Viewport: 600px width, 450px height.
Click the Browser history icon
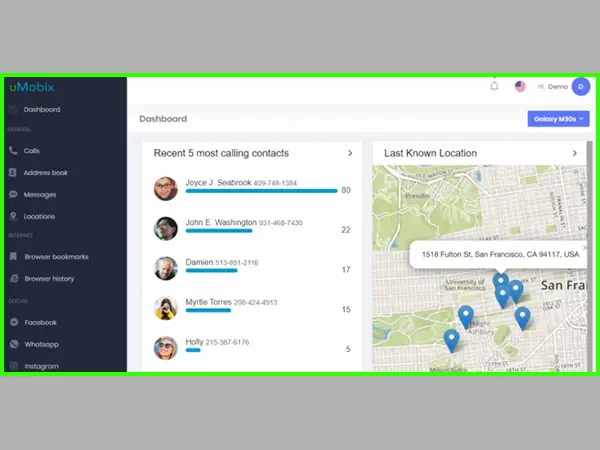click(14, 279)
